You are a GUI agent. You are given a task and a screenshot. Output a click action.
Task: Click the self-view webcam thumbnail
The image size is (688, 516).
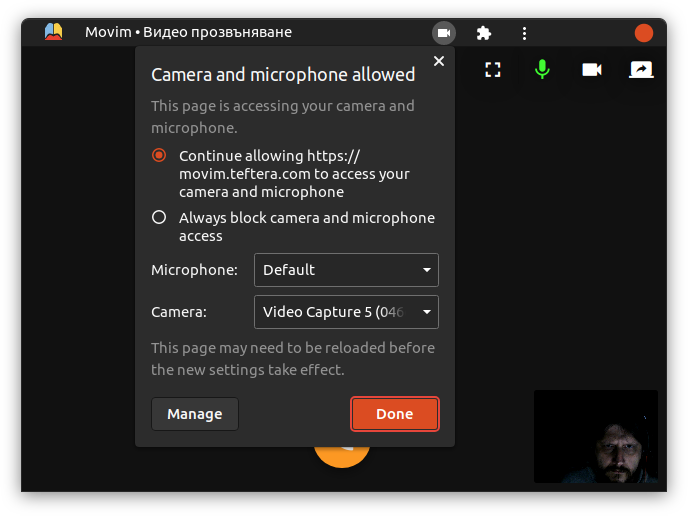596,437
